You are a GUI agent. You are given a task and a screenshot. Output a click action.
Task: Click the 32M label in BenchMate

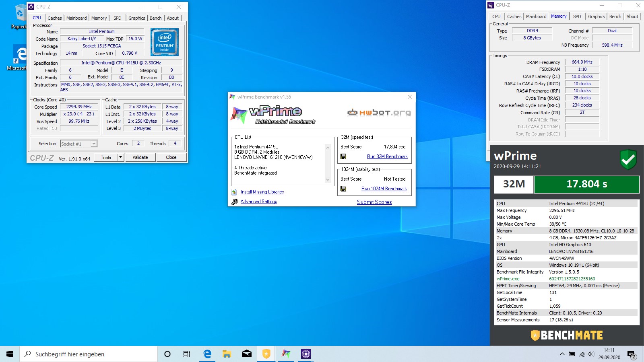(514, 184)
